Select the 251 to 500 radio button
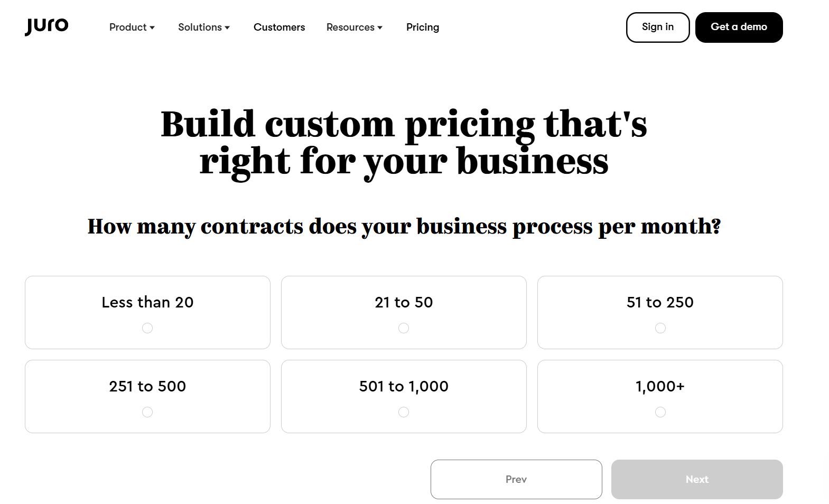This screenshot has height=504, width=829. (x=147, y=412)
